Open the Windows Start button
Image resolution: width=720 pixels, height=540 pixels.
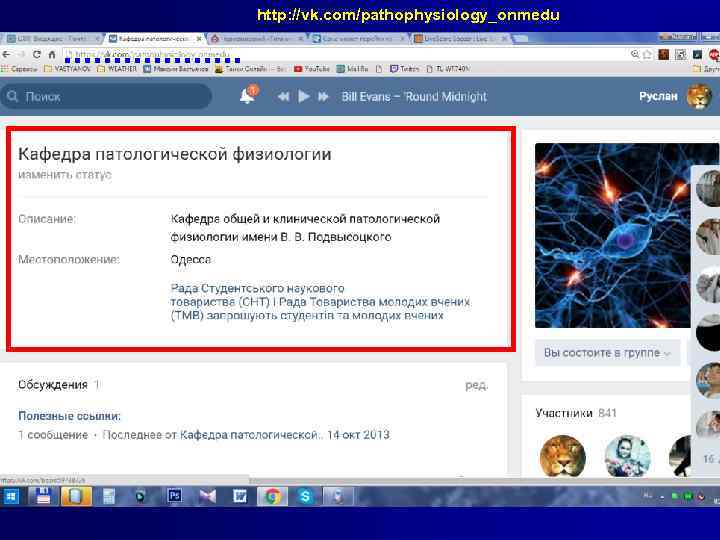point(11,496)
